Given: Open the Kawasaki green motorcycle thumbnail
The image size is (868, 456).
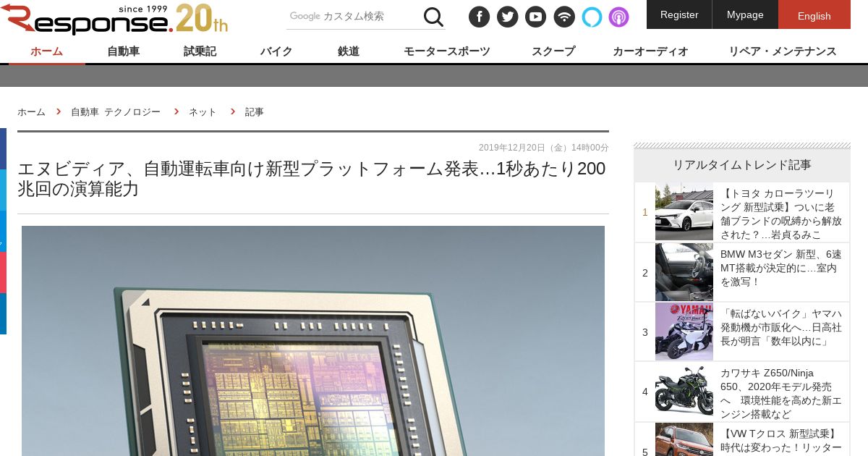Looking at the screenshot, I should coord(684,391).
